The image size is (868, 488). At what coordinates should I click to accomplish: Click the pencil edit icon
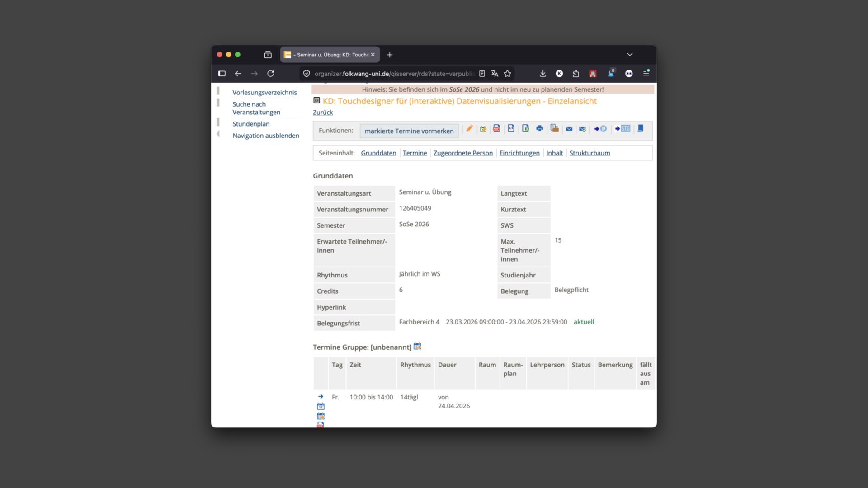469,129
